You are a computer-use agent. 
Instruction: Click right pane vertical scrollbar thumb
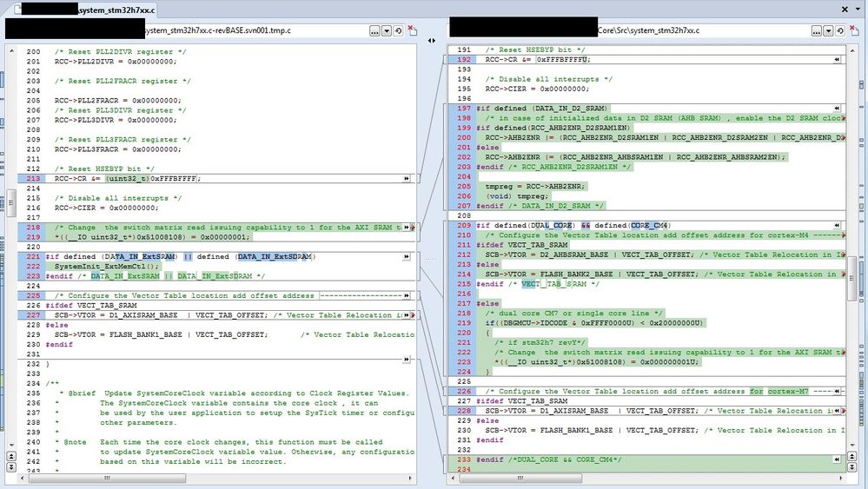coord(852,280)
